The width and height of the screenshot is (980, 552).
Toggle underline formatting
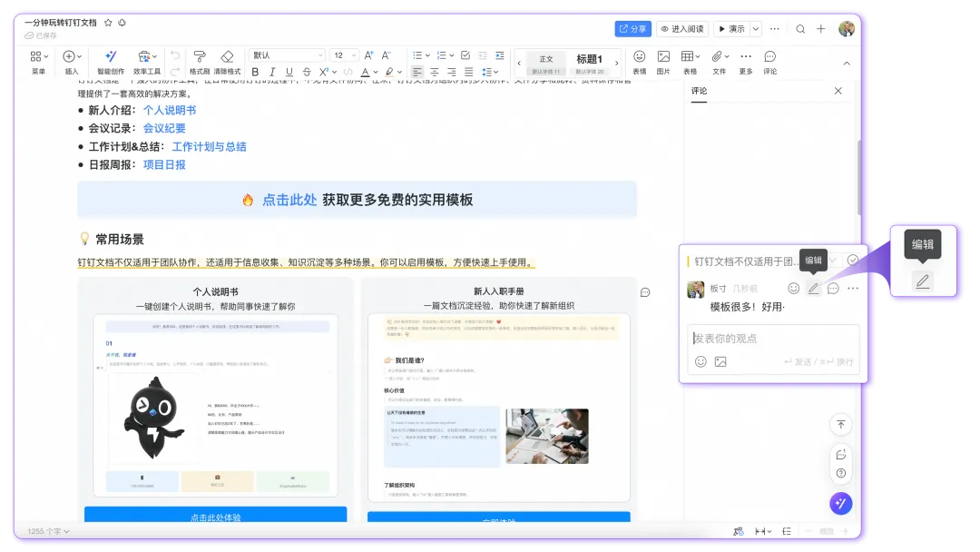pyautogui.click(x=289, y=72)
